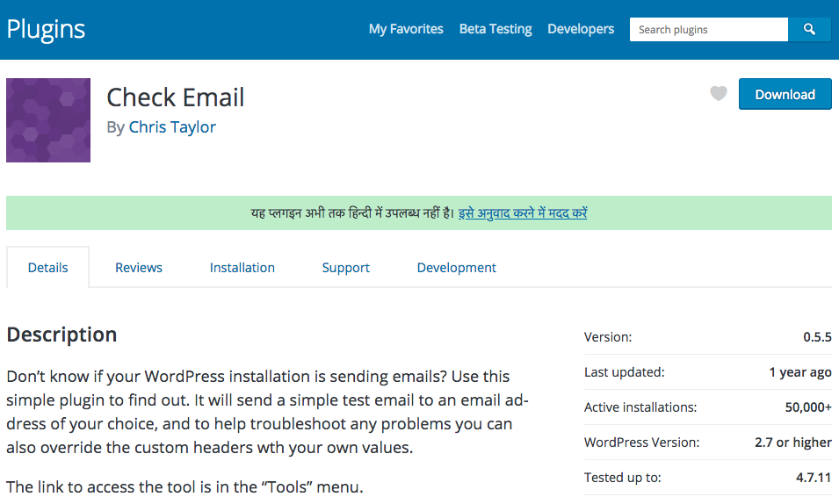The image size is (839, 504).
Task: Click the search magnifier icon button
Action: pyautogui.click(x=809, y=30)
